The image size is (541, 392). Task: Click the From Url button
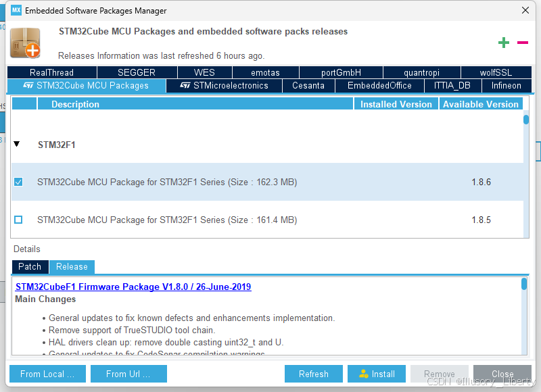click(128, 374)
